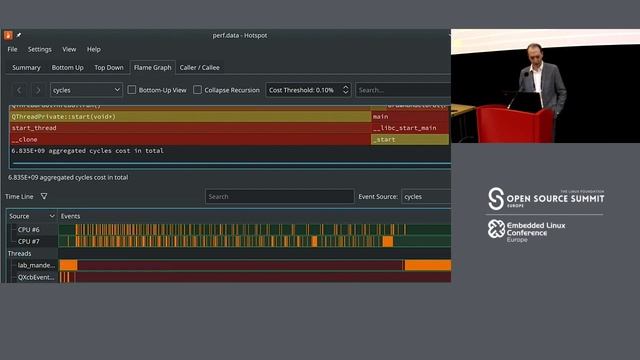The image size is (640, 360).
Task: Select the start_thread flame graph frame
Action: click(190, 128)
